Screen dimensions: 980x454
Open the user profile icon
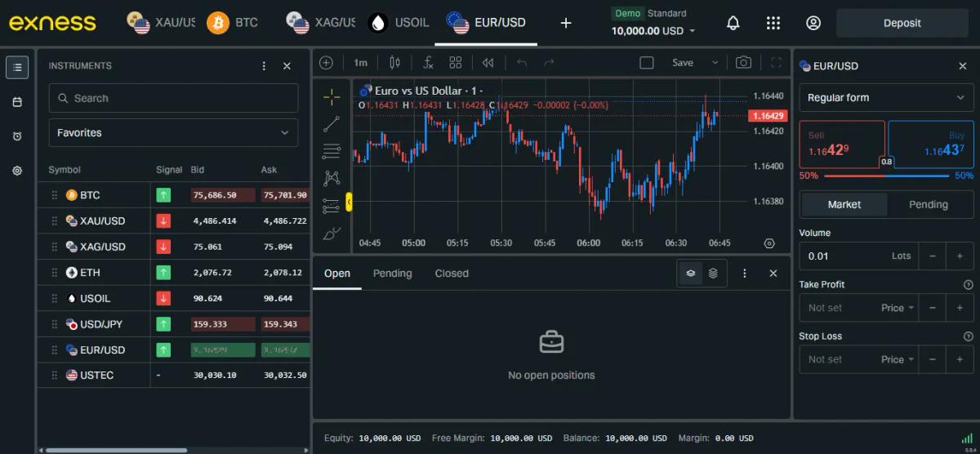[x=813, y=23]
